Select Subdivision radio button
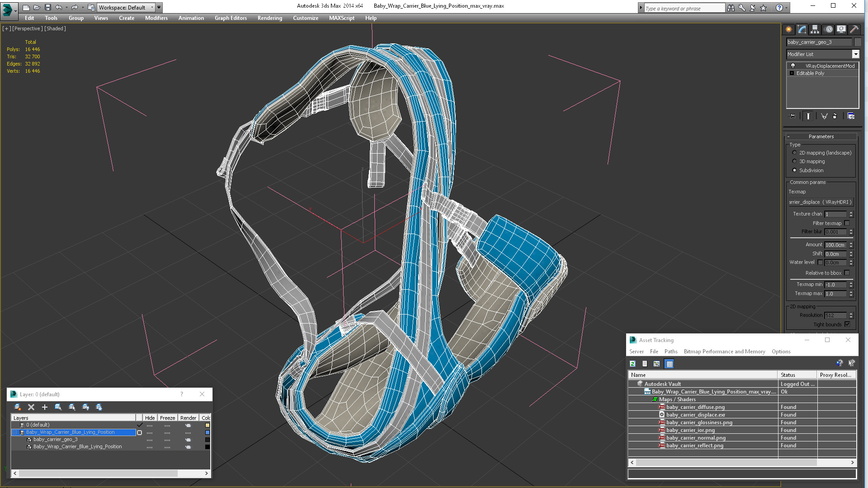 tap(794, 170)
